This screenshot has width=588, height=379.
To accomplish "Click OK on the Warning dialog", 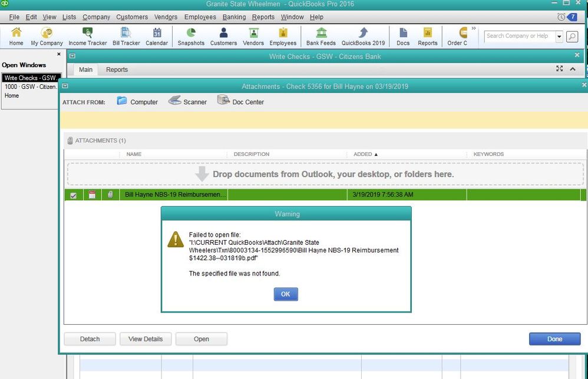I will point(286,294).
